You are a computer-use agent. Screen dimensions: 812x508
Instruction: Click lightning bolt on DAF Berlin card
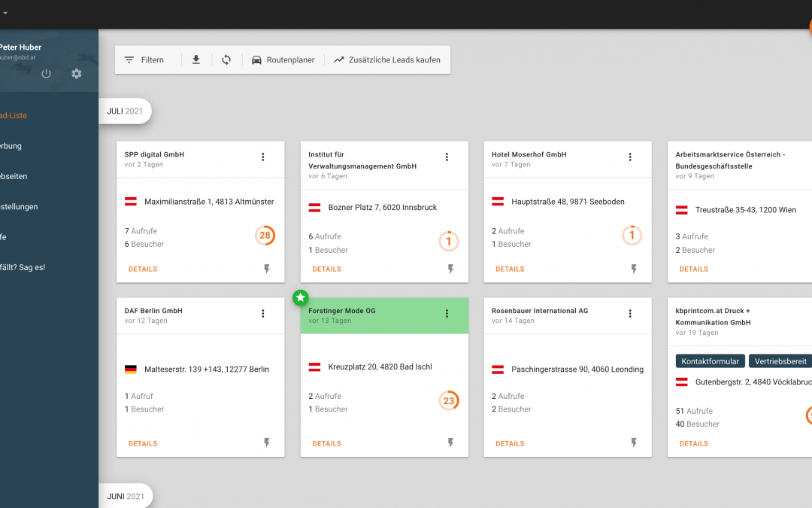267,443
